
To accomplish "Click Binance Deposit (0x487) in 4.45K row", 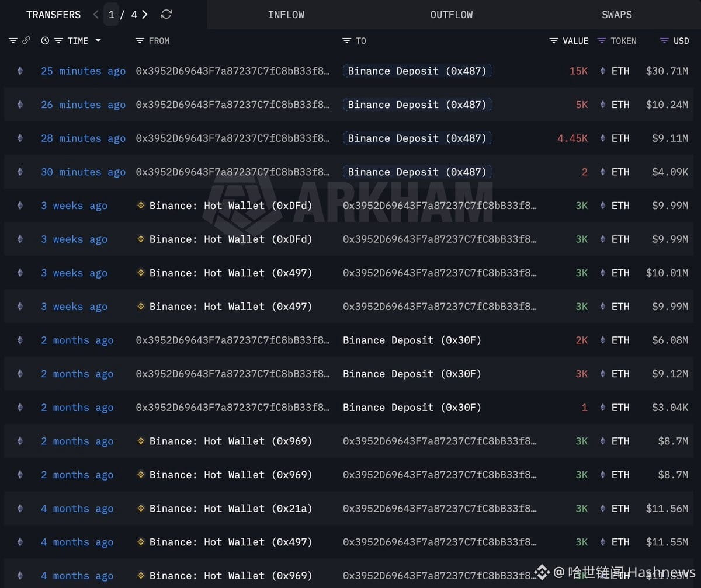I will pyautogui.click(x=417, y=138).
